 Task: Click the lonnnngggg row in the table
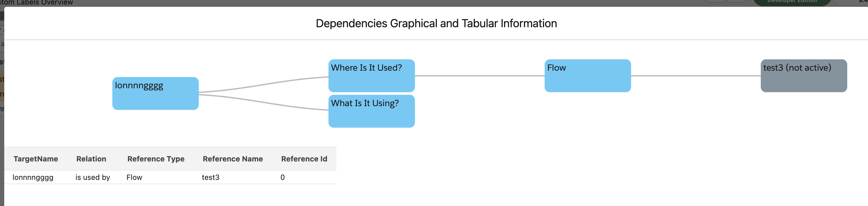point(33,177)
